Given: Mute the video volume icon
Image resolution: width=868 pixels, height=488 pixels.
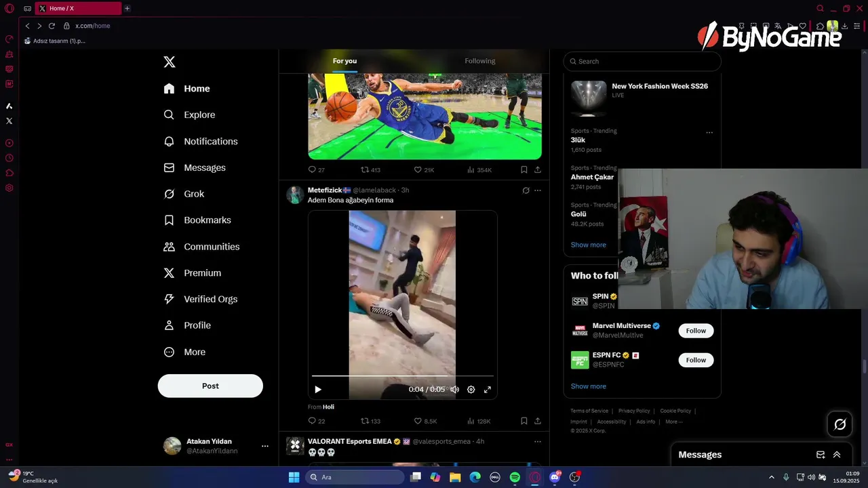Looking at the screenshot, I should pyautogui.click(x=454, y=390).
